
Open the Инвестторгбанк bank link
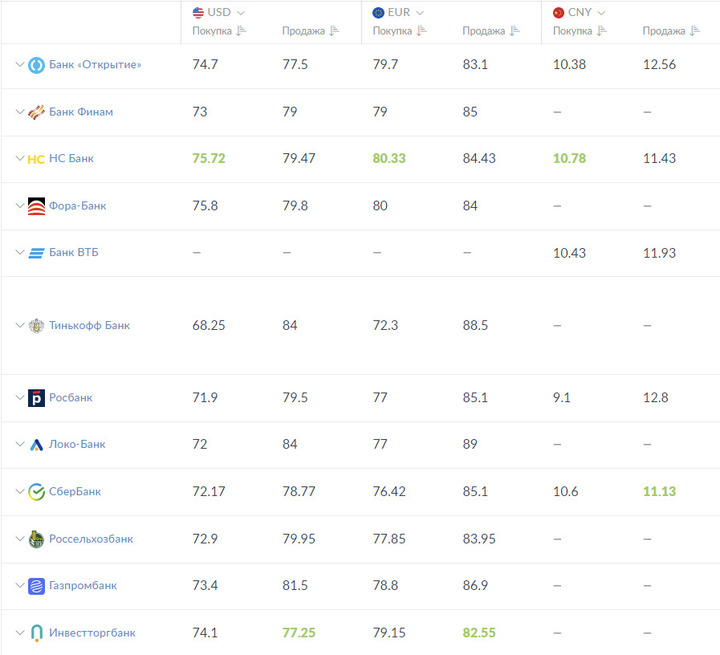[x=92, y=633]
